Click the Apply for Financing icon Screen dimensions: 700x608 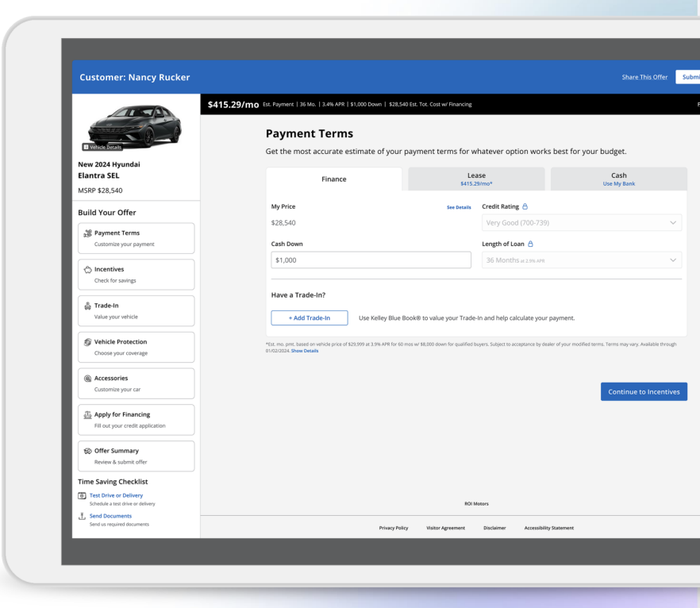(87, 414)
